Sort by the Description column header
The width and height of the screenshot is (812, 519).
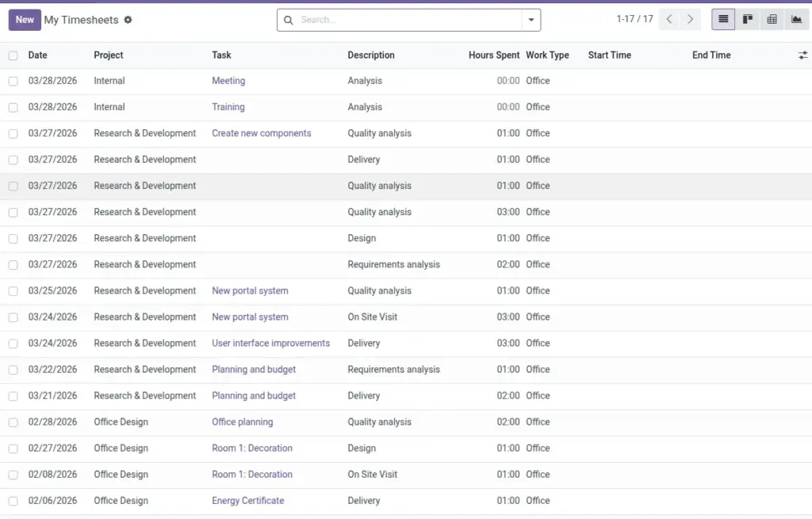point(371,55)
